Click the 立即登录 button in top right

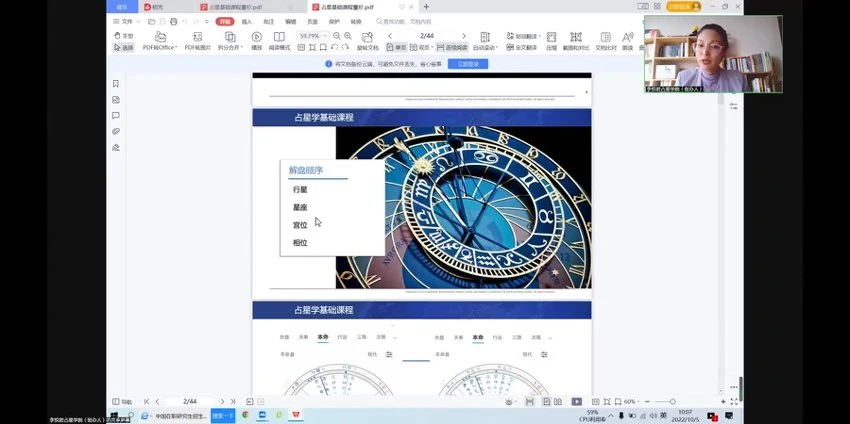(x=683, y=7)
